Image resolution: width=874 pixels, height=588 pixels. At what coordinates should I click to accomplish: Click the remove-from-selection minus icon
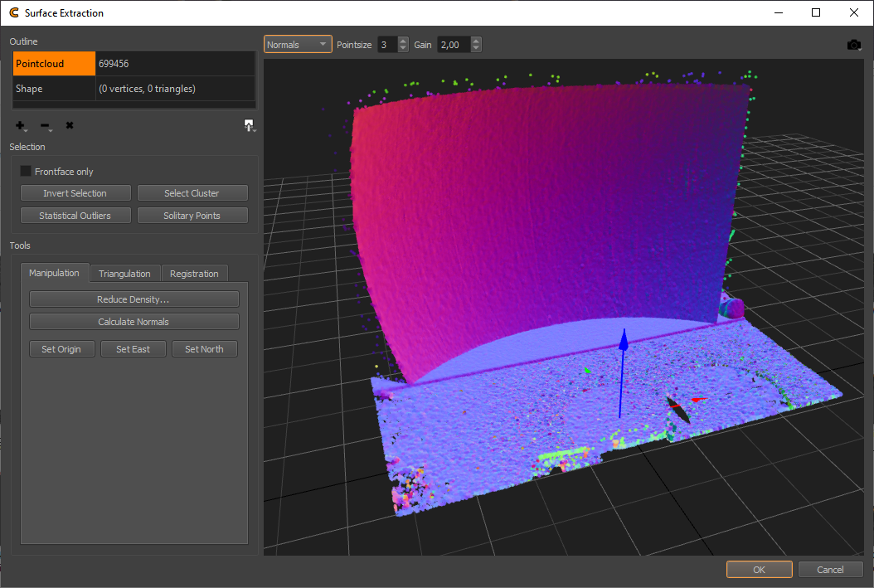pos(44,125)
